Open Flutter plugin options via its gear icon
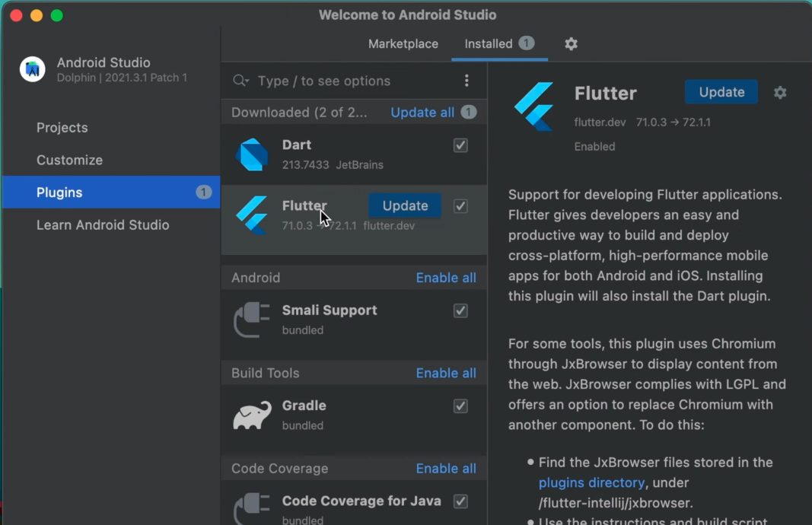Screen dimensions: 812x525 pyautogui.click(x=780, y=92)
